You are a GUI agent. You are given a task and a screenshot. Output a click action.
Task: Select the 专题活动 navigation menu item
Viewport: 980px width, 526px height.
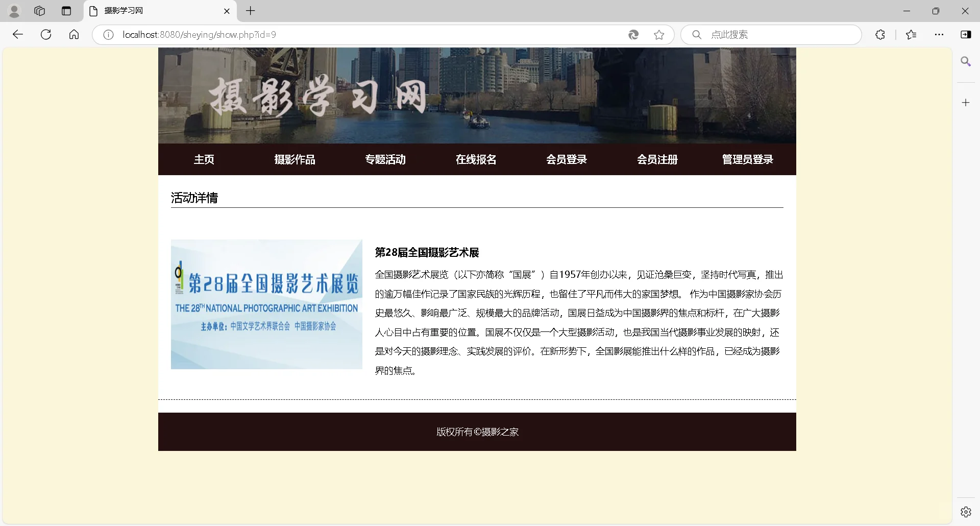[385, 159]
